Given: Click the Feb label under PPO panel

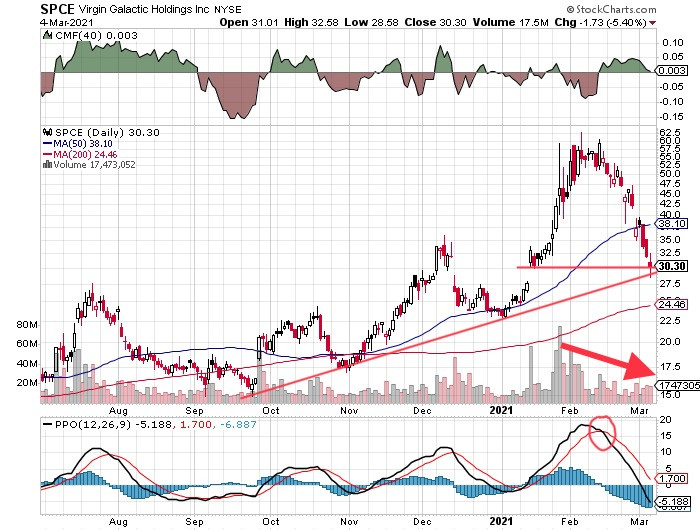Looking at the screenshot, I should coord(570,521).
